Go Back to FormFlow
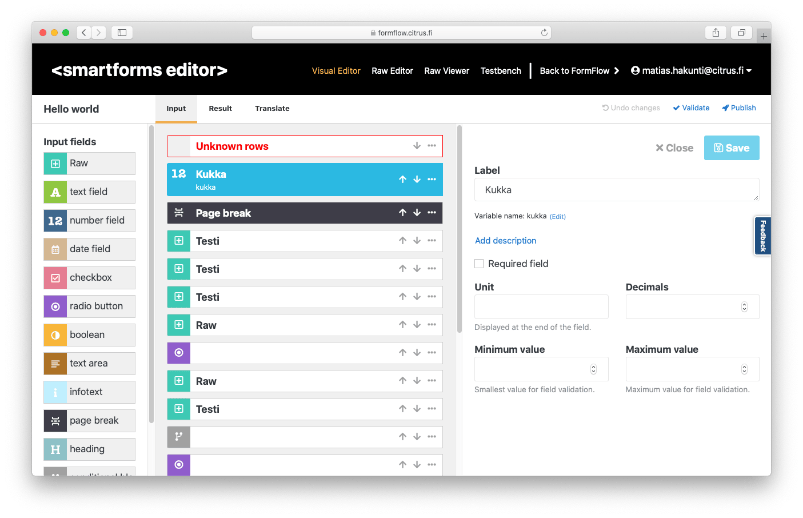The height and width of the screenshot is (518, 803). (579, 71)
